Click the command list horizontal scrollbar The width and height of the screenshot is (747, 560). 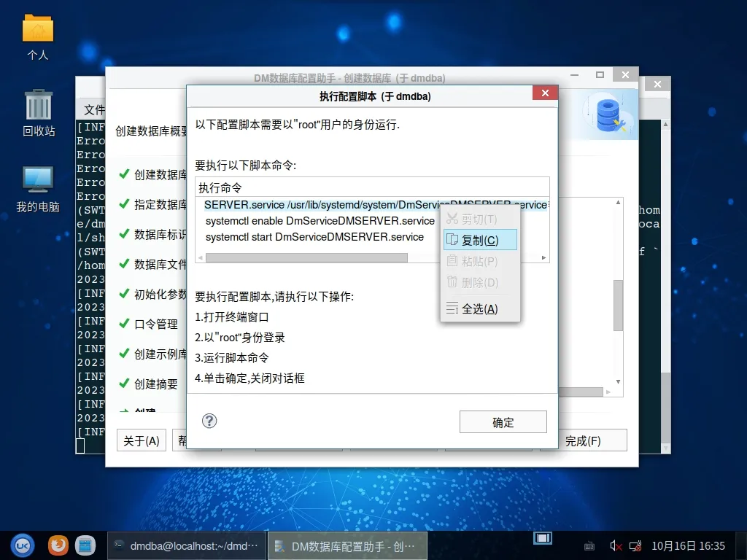(x=306, y=257)
